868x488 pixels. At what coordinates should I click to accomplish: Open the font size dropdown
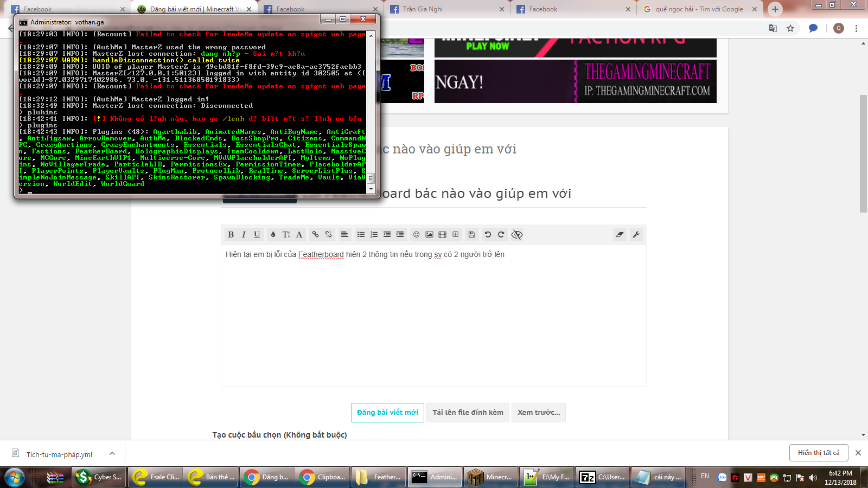(286, 235)
